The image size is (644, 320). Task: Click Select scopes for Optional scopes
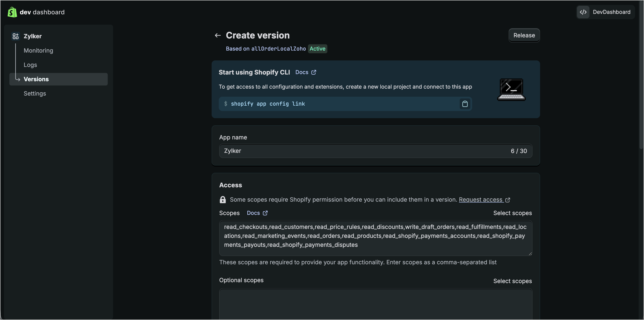(512, 281)
